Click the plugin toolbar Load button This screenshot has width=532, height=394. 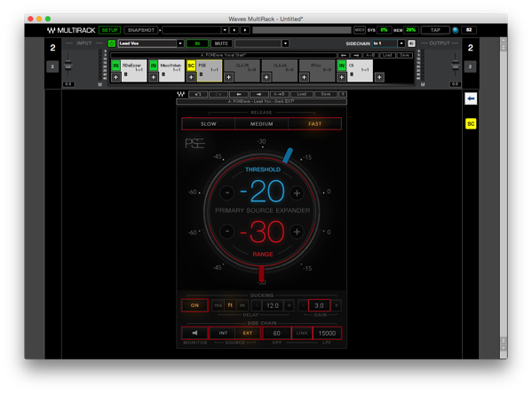302,94
